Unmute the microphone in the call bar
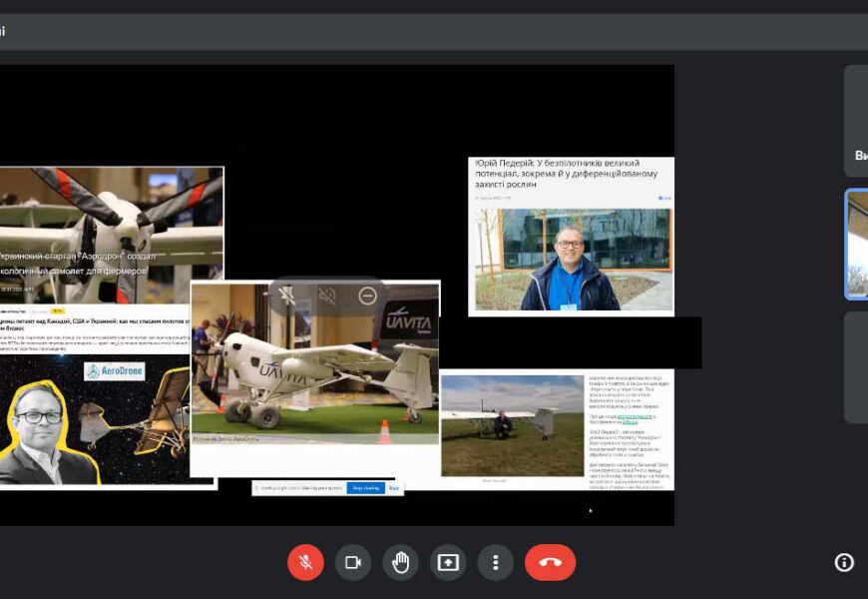The image size is (868, 599). 305,562
